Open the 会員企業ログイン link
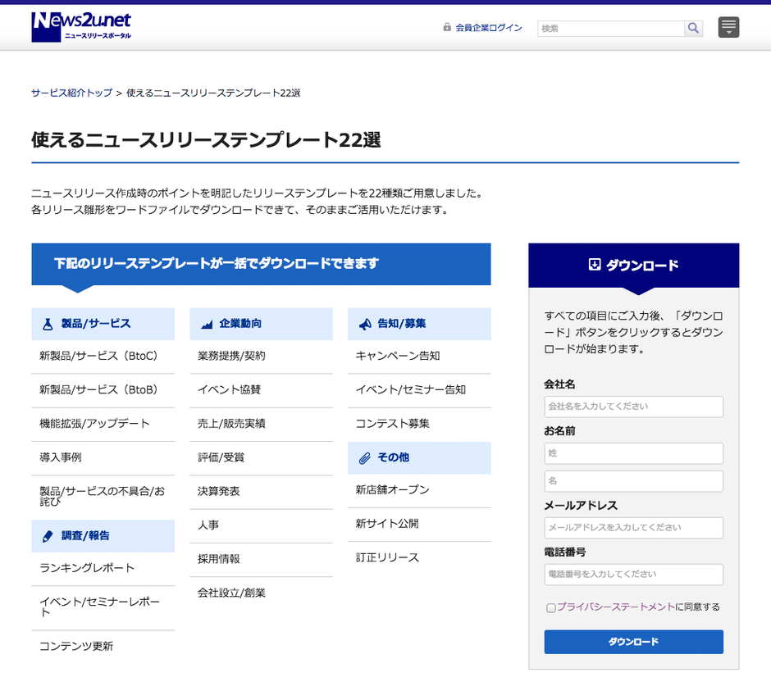Viewport: 771px width, 700px height. 489,28
